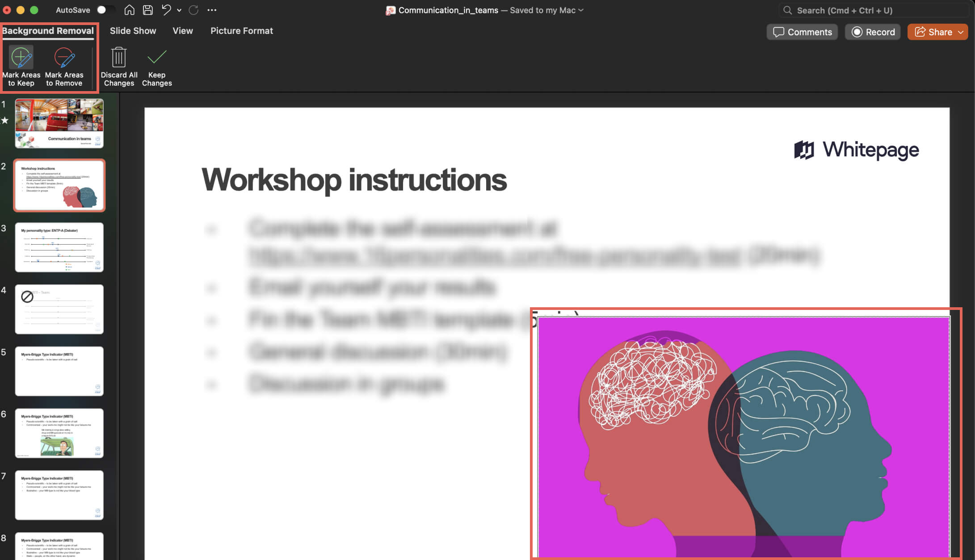Screen dimensions: 975x560
Task: Click the Comments icon
Action: 778,32
